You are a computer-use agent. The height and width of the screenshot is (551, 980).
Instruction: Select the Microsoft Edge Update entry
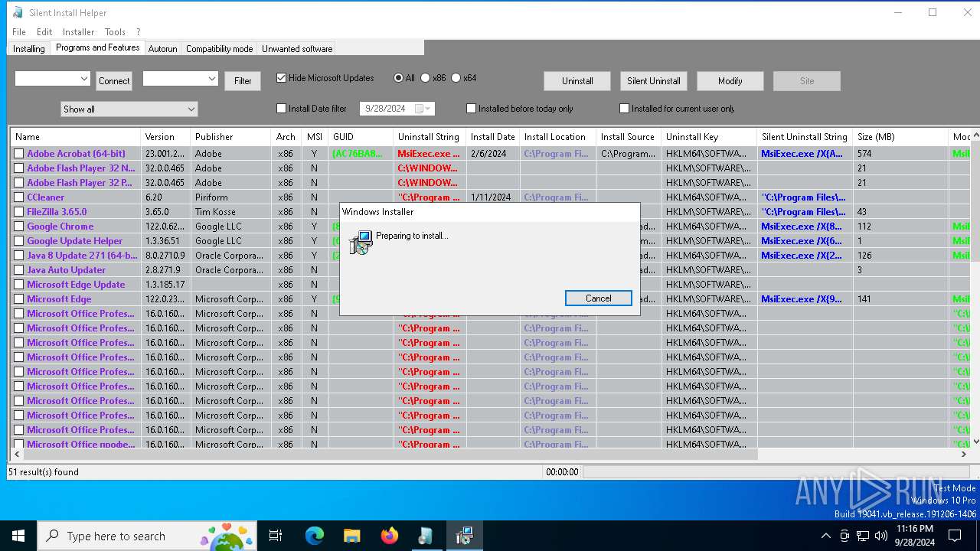coord(76,285)
